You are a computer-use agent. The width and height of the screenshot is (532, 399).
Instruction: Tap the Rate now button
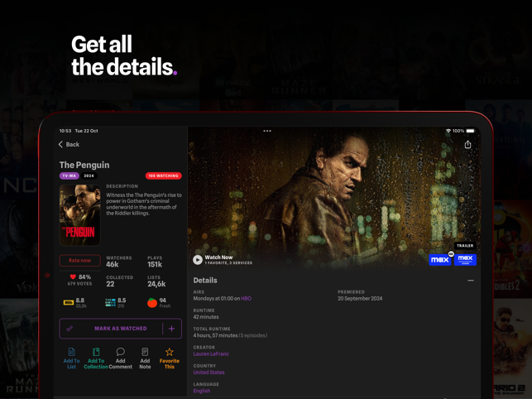(x=79, y=261)
